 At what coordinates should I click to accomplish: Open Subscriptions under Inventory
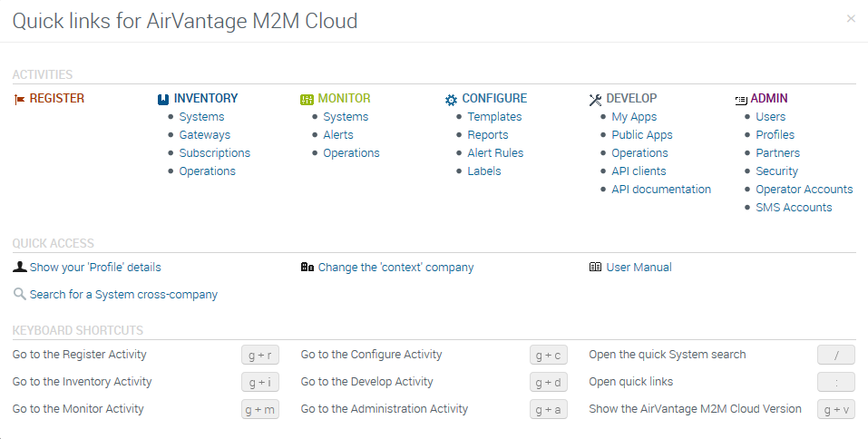point(215,153)
